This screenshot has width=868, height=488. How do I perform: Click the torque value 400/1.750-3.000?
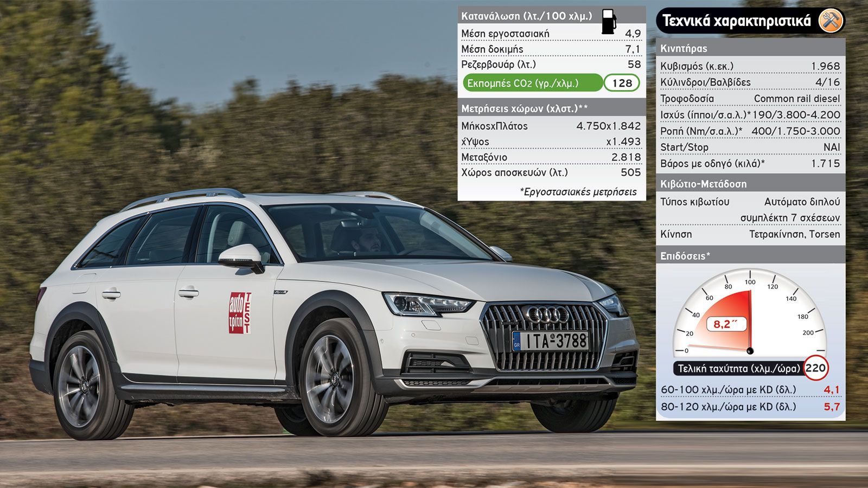[796, 131]
